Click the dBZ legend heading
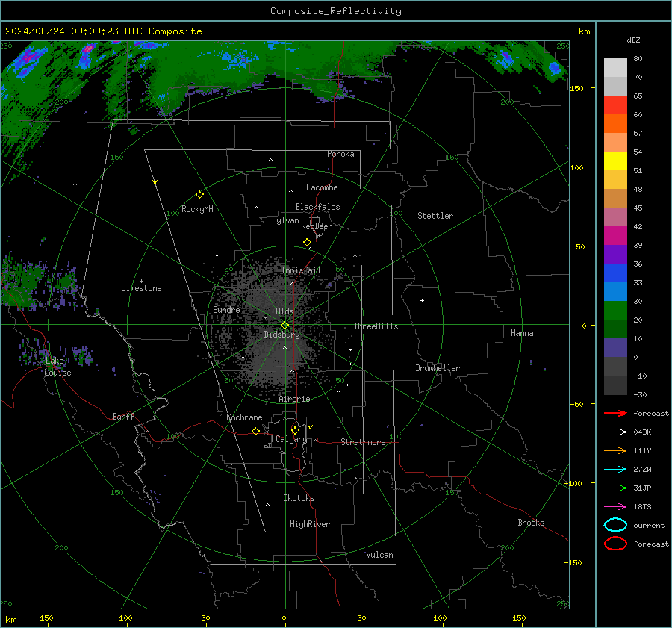 pos(633,40)
